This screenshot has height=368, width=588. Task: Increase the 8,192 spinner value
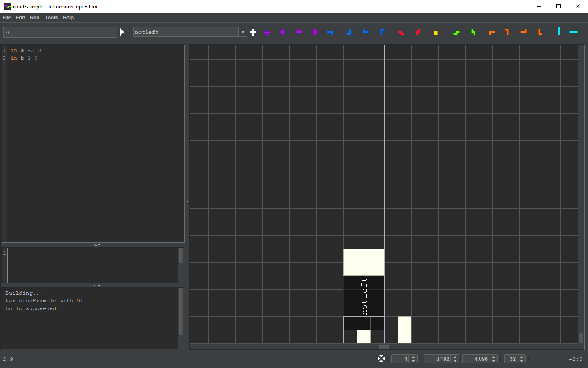click(x=455, y=357)
